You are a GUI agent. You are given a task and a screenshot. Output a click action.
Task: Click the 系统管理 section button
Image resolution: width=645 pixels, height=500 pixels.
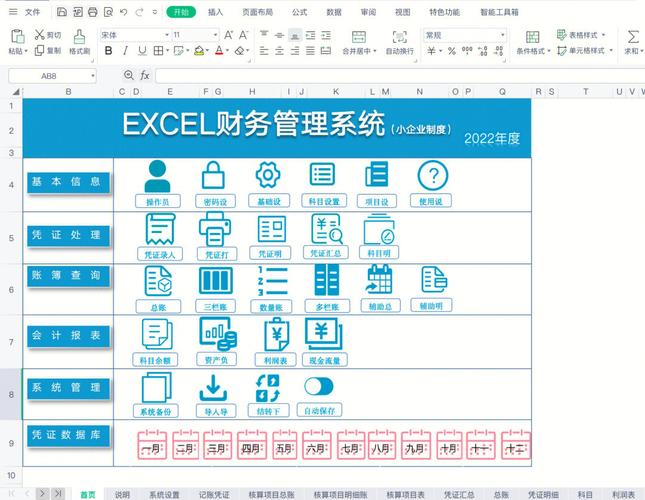point(68,388)
